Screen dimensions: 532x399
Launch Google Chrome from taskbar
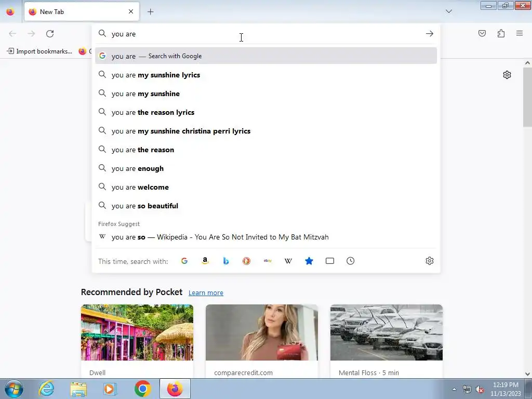pos(142,389)
